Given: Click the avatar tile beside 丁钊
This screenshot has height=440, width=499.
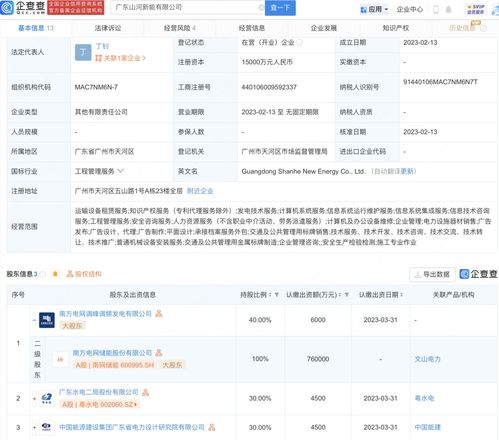Looking at the screenshot, I should tap(83, 52).
